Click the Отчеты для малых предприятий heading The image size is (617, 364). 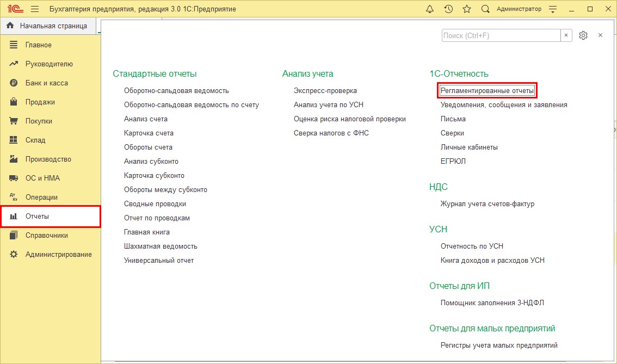point(492,329)
